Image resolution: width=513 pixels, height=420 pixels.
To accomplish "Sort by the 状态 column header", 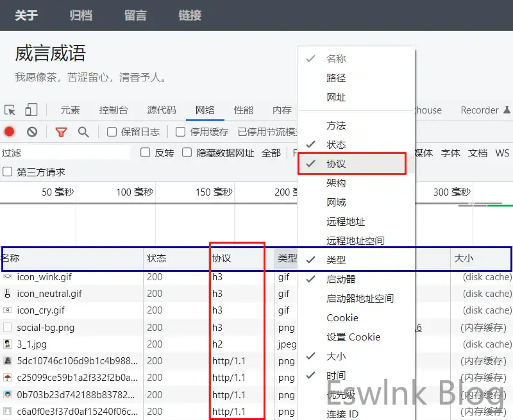I will [157, 258].
